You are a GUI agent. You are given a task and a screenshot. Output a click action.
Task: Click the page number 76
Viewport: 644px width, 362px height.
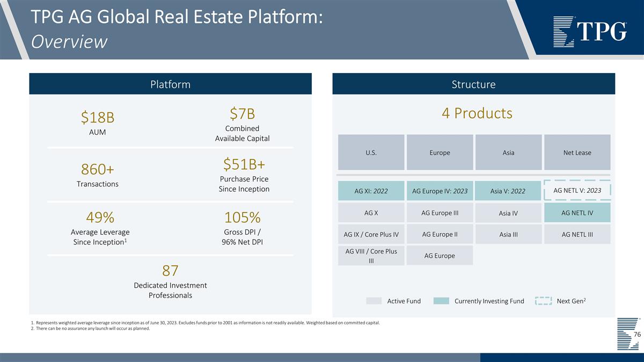point(637,335)
